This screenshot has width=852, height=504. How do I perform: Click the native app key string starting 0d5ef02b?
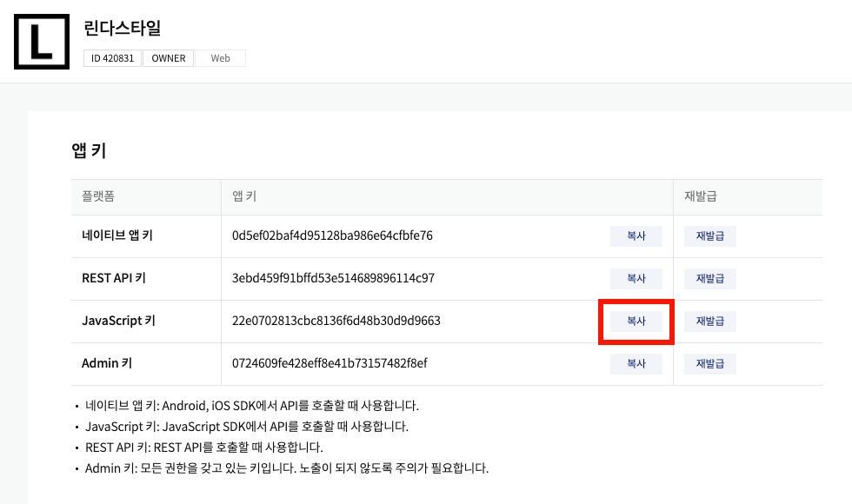(332, 236)
